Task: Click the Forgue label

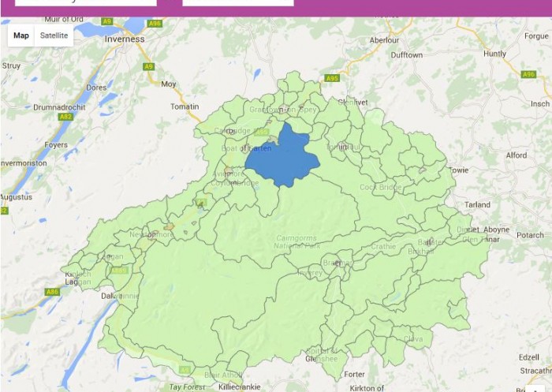Action: pyautogui.click(x=536, y=36)
